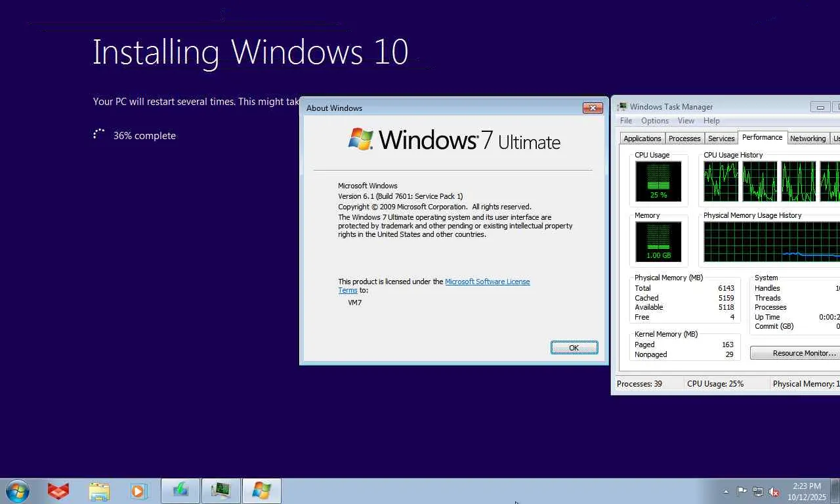This screenshot has width=840, height=504.
Task: Open the File menu in Task Manager
Action: pyautogui.click(x=626, y=121)
